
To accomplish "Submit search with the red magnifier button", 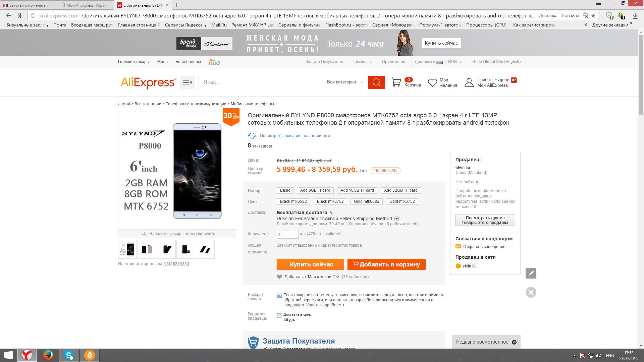I will pos(376,82).
